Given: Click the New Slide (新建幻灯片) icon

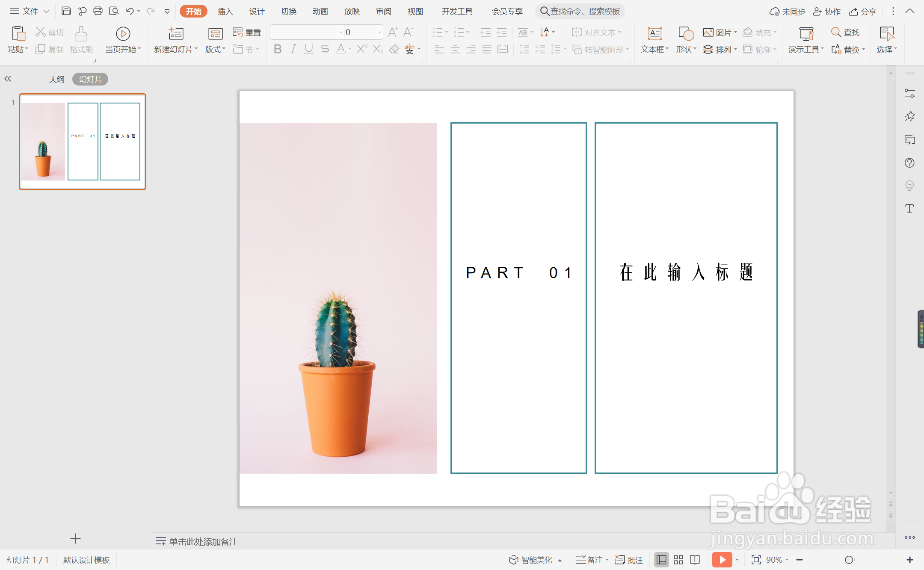Looking at the screenshot, I should 176,33.
